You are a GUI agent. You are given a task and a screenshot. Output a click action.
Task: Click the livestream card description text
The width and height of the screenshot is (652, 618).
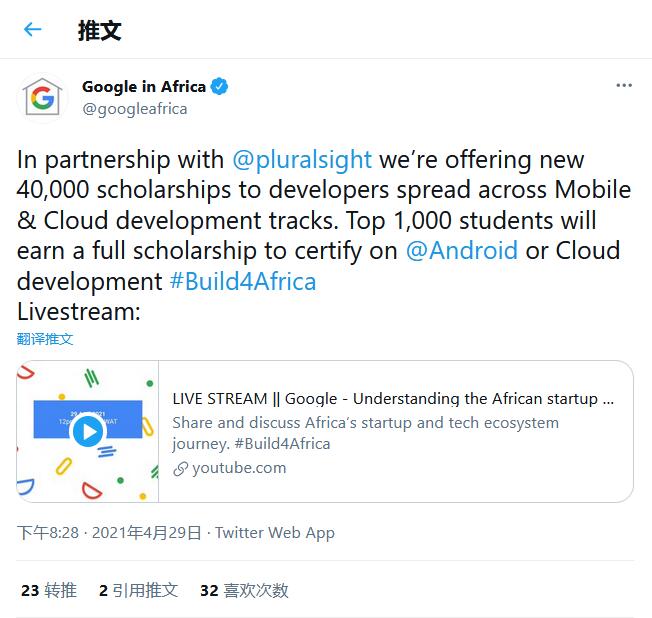[x=366, y=433]
